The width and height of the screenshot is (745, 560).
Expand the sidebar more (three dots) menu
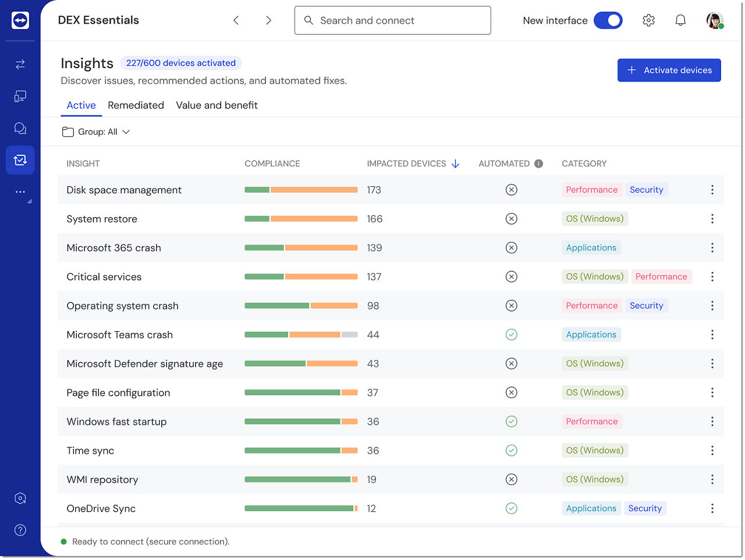point(20,192)
